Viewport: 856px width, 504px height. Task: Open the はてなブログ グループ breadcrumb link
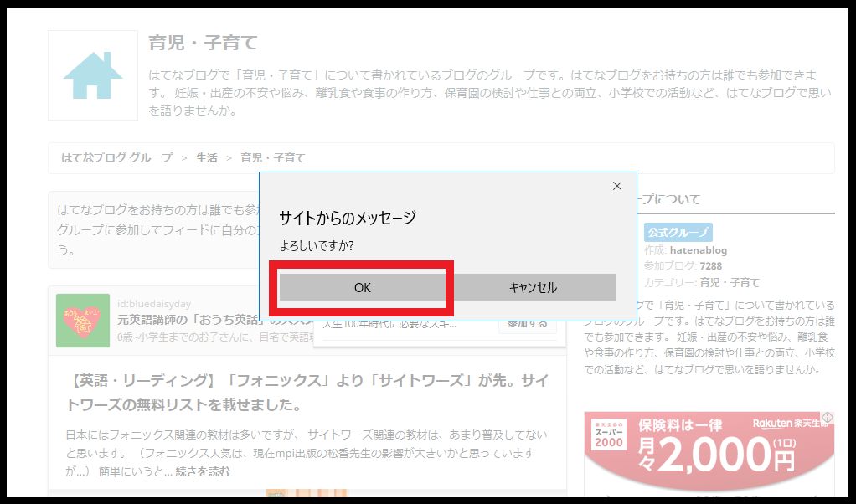click(x=116, y=157)
